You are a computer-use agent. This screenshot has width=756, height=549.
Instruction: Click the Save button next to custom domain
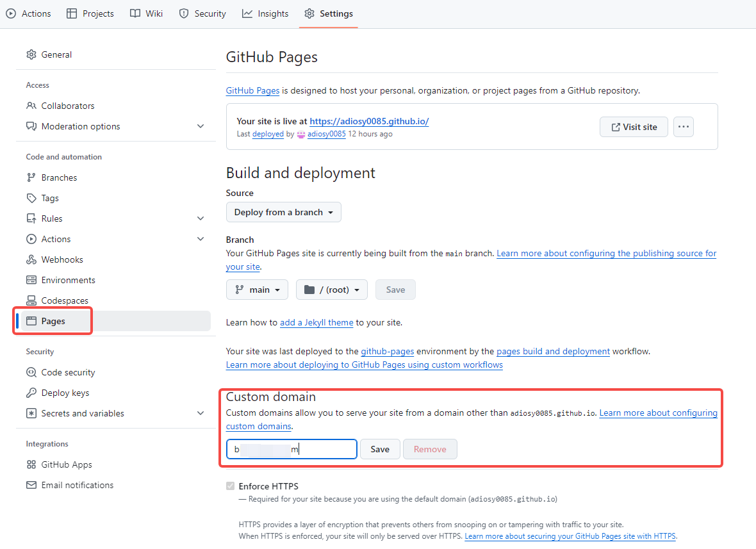point(380,449)
